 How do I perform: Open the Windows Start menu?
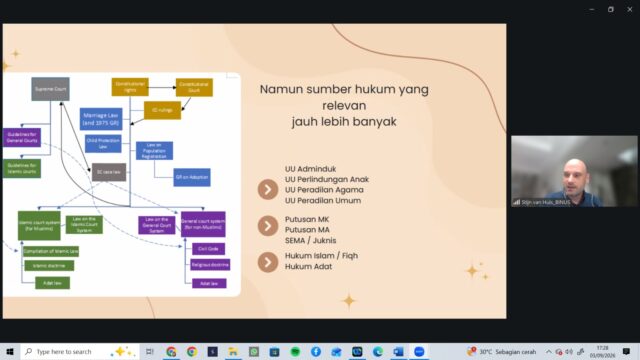[x=10, y=351]
